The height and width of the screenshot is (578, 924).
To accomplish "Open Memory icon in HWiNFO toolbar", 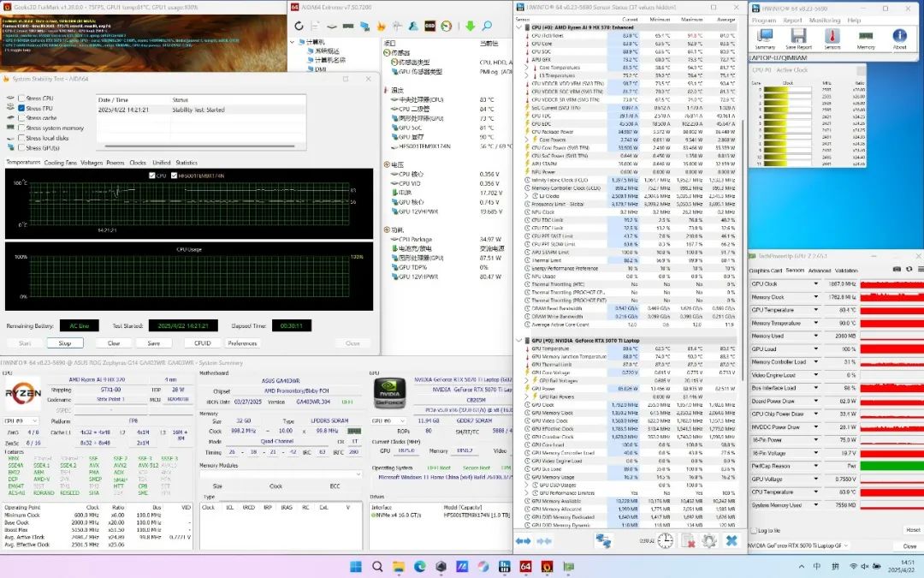I will click(x=866, y=39).
